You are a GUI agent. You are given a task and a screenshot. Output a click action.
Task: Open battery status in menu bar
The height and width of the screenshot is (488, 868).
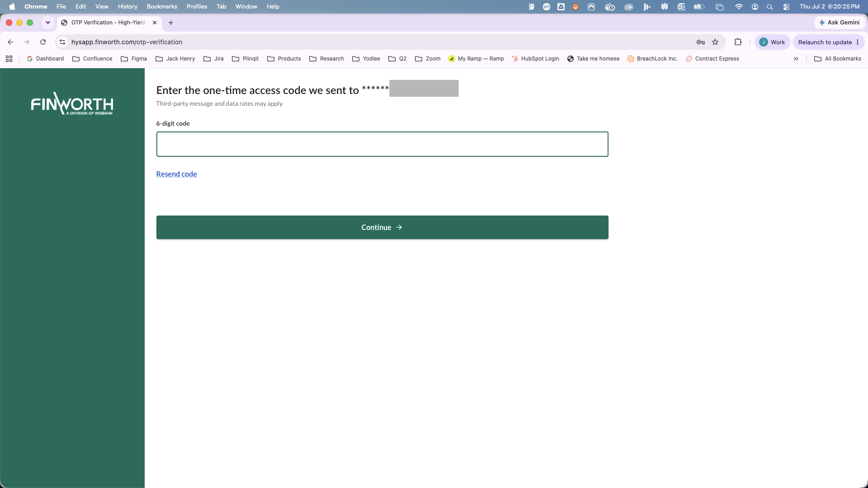tap(699, 6)
